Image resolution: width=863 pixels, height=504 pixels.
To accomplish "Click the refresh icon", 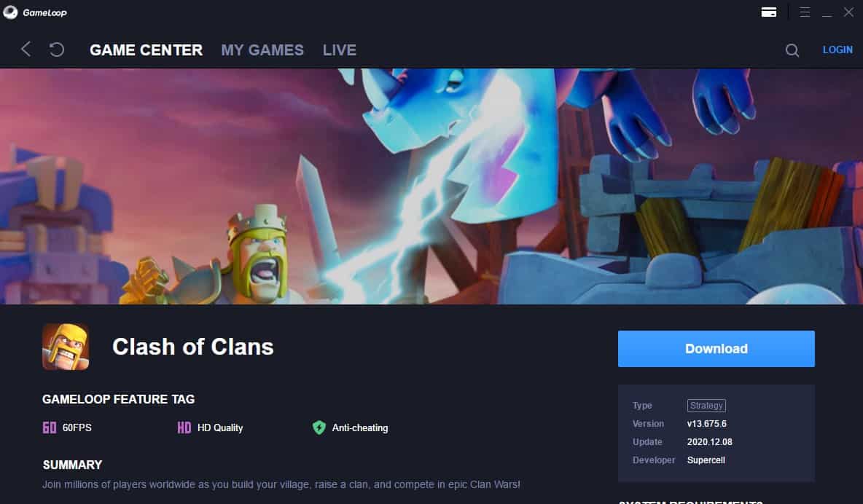I will coord(57,50).
